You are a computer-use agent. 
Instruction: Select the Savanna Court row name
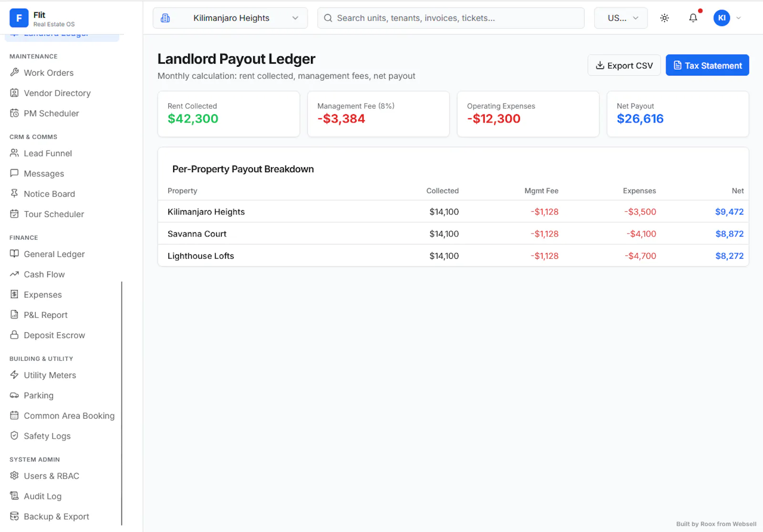[x=197, y=234]
